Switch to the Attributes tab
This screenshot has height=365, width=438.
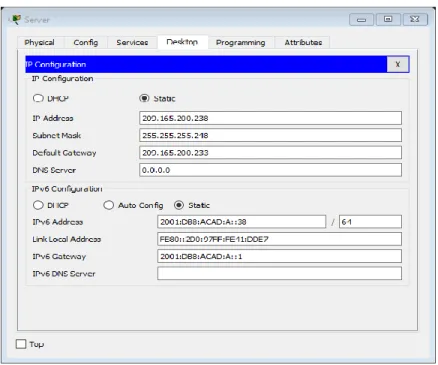pyautogui.click(x=303, y=43)
